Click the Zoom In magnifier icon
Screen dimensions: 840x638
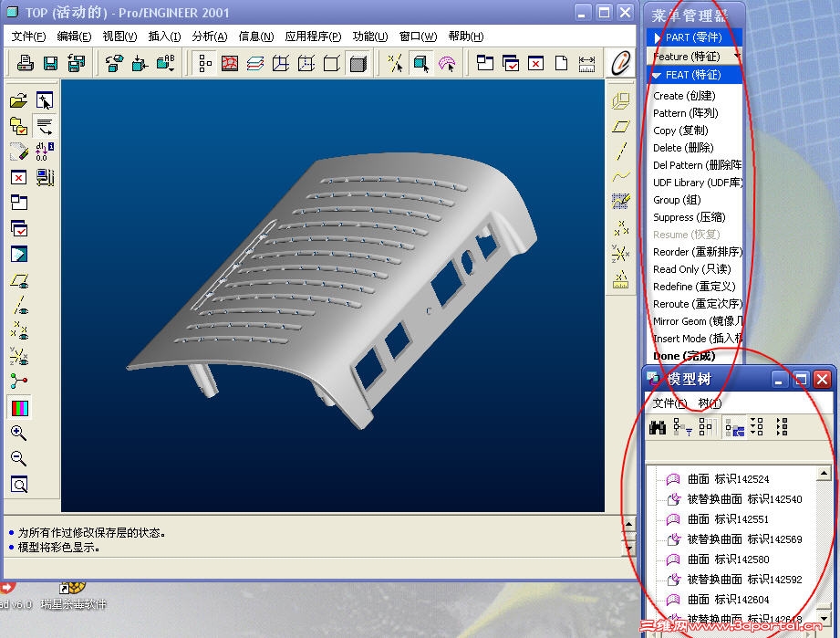19,433
